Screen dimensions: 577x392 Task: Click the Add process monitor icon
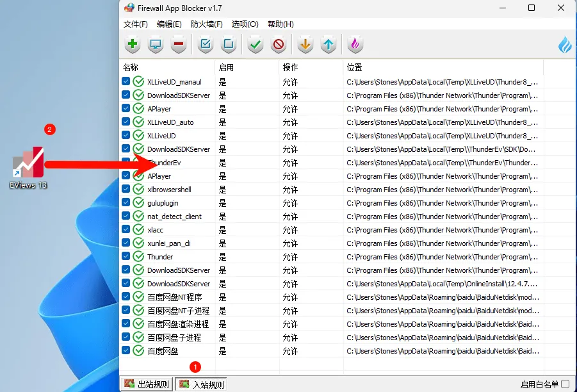pos(156,45)
